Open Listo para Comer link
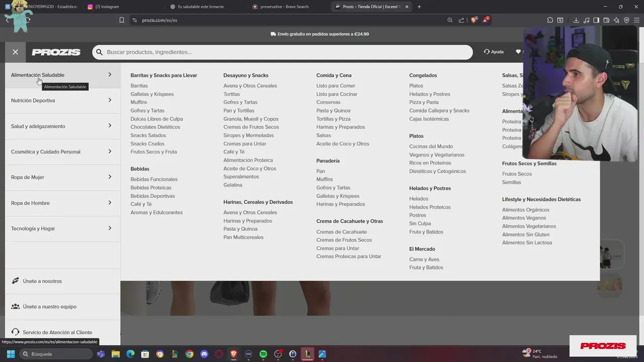This screenshot has height=362, width=644. (x=336, y=86)
